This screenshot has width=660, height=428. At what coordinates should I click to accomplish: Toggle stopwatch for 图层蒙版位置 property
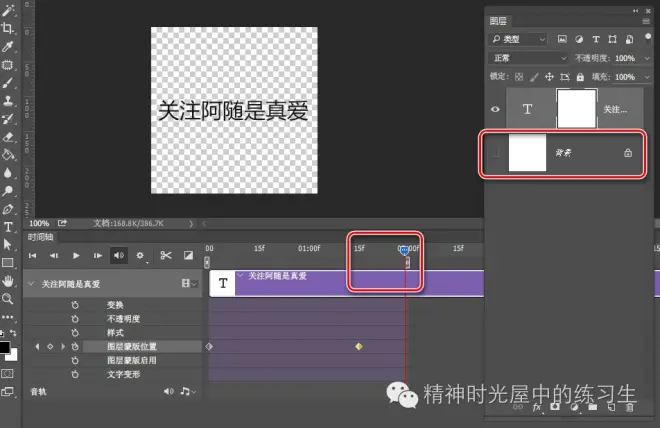click(75, 346)
